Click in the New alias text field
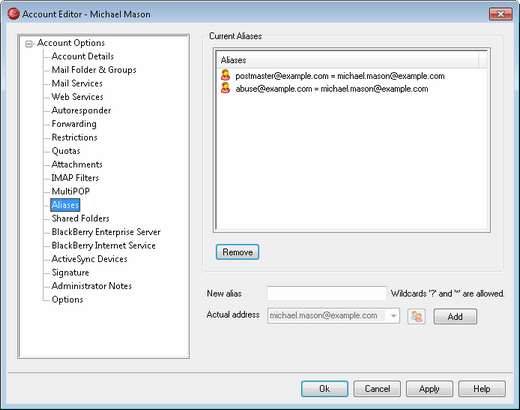Image resolution: width=520 pixels, height=410 pixels. pos(327,294)
